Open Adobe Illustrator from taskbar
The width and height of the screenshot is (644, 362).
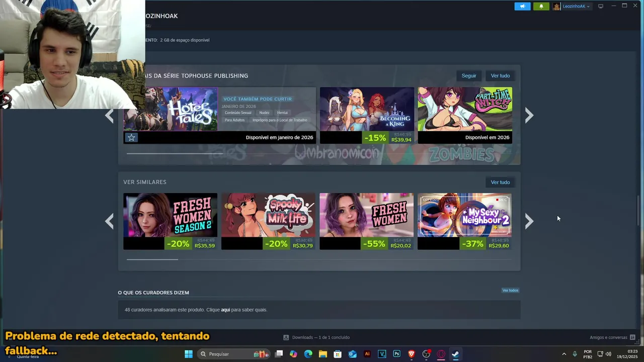pos(367,354)
